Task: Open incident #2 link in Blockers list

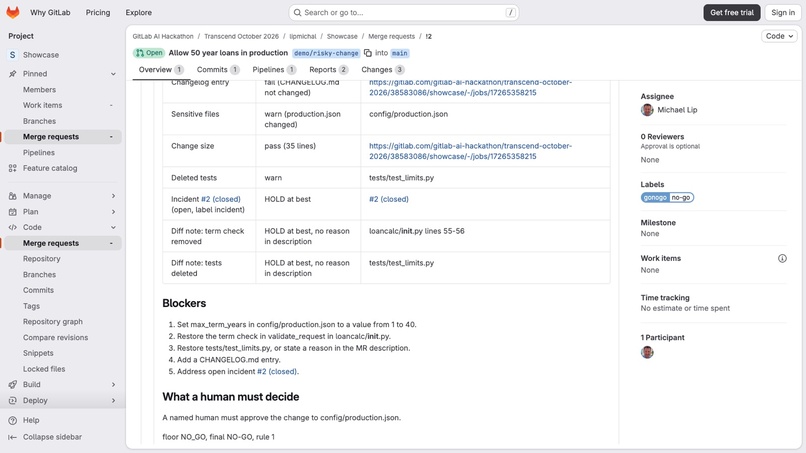Action: click(277, 371)
